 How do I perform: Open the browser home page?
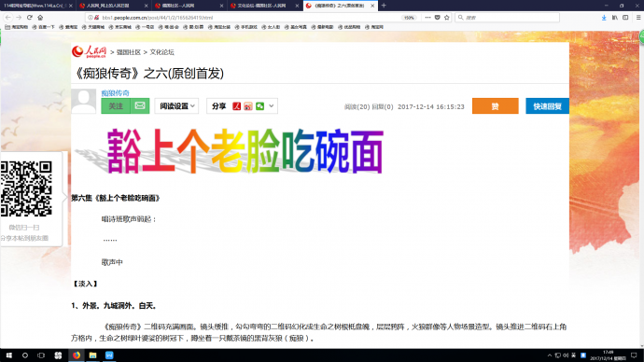point(40,18)
